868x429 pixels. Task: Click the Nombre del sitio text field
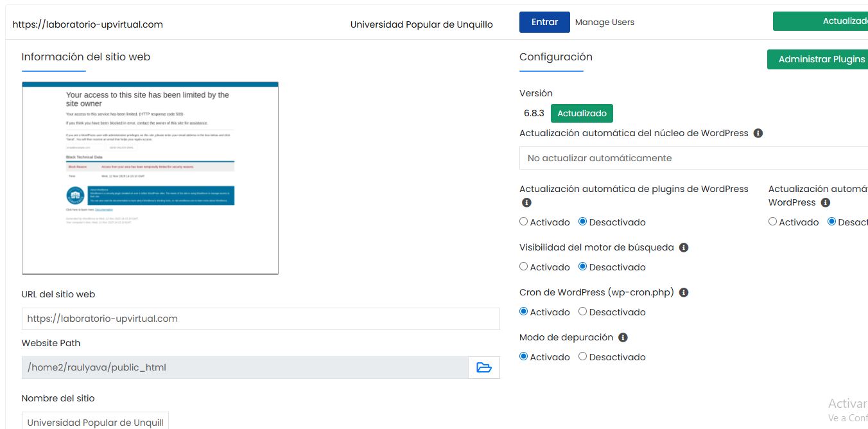95,422
